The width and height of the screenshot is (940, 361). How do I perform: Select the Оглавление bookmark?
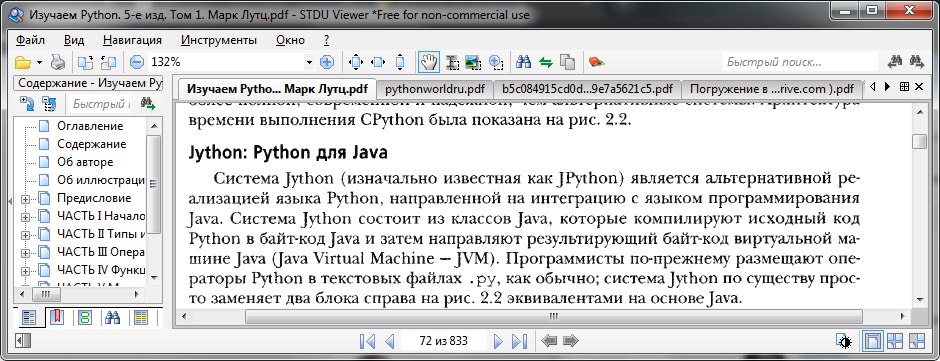(90, 126)
